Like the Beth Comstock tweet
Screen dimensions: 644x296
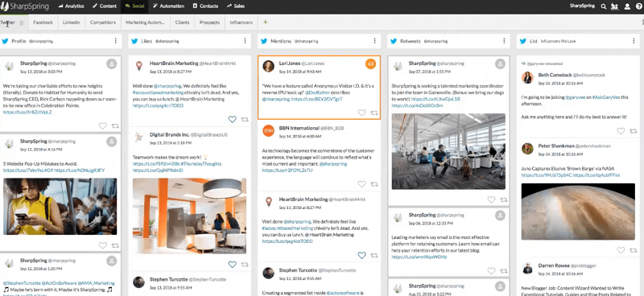pos(621,131)
